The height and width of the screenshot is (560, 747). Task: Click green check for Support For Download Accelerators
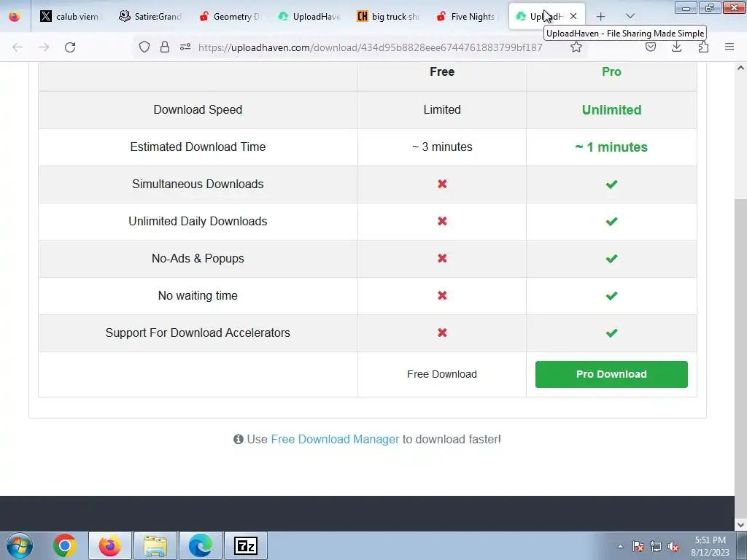[x=612, y=332]
